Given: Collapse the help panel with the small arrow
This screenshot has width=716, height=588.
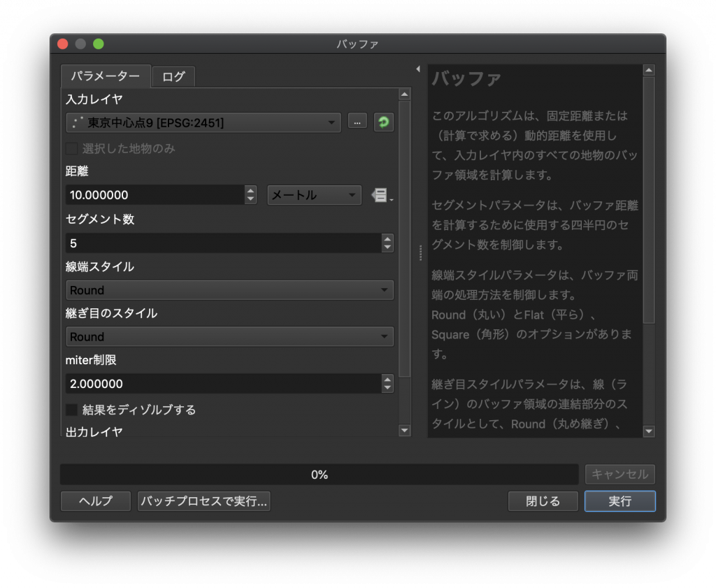Looking at the screenshot, I should (418, 69).
